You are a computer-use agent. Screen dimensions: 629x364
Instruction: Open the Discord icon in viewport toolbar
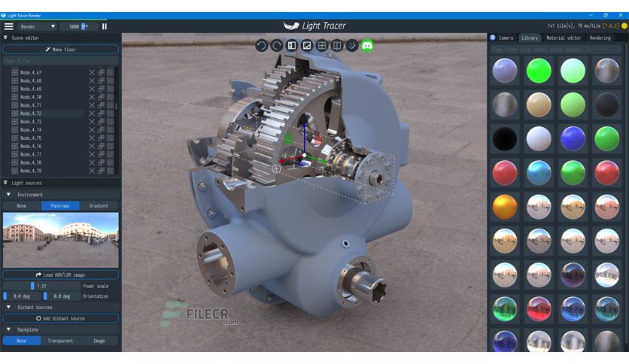[x=367, y=45]
